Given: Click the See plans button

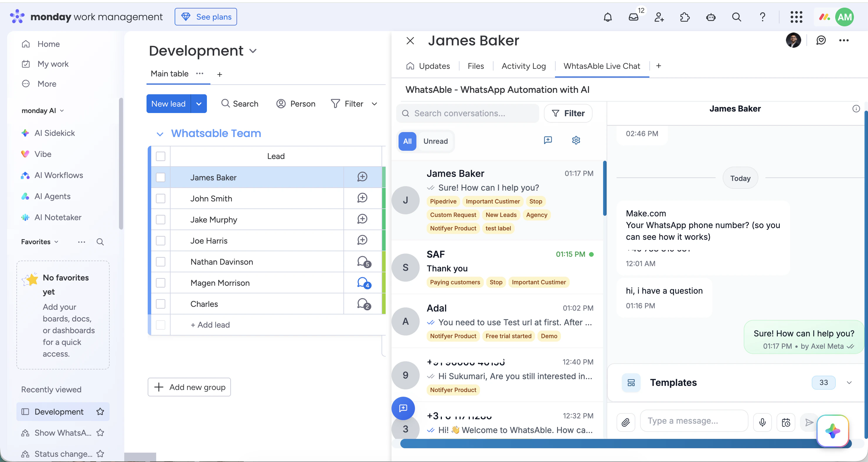Looking at the screenshot, I should (205, 17).
